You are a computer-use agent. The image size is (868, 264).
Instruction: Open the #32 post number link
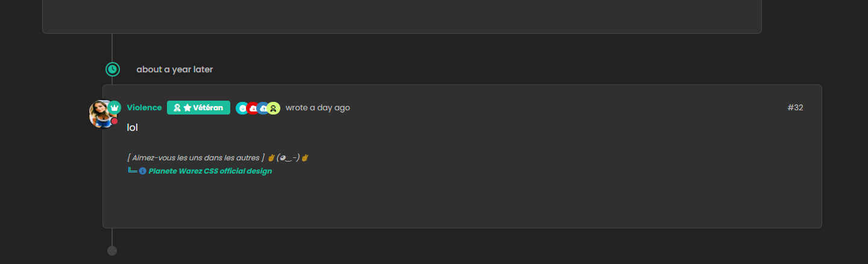tap(795, 108)
